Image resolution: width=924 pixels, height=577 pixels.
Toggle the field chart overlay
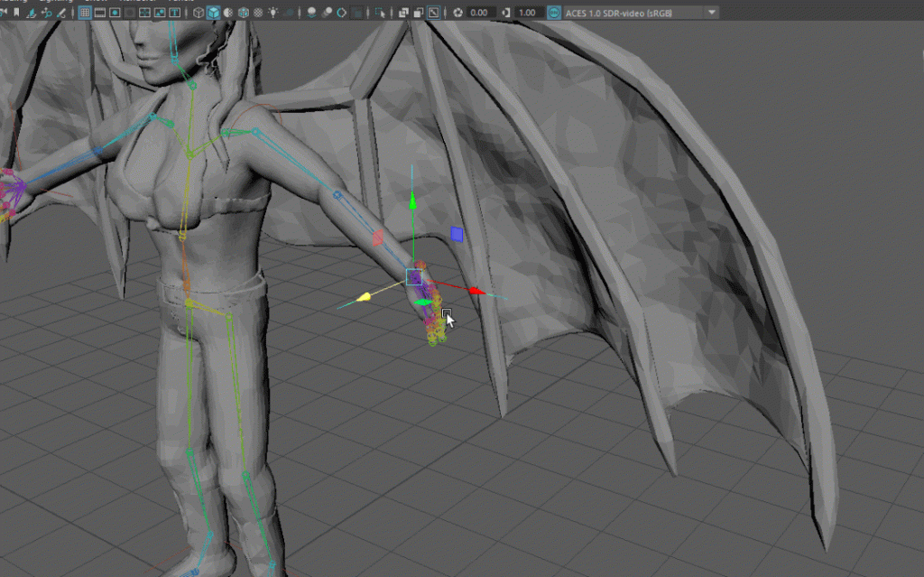click(x=144, y=13)
